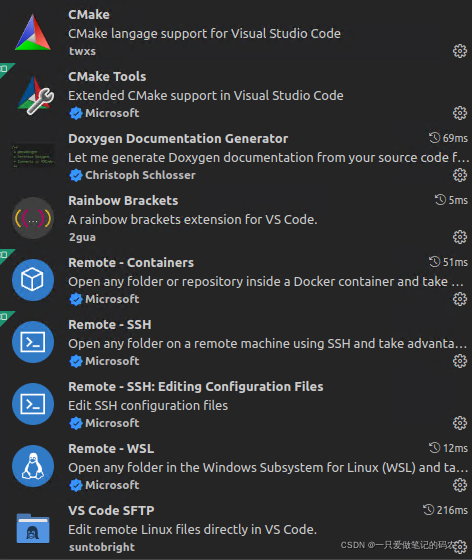The height and width of the screenshot is (560, 472).
Task: Open manage gear for Rainbow Brackets
Action: click(x=460, y=237)
